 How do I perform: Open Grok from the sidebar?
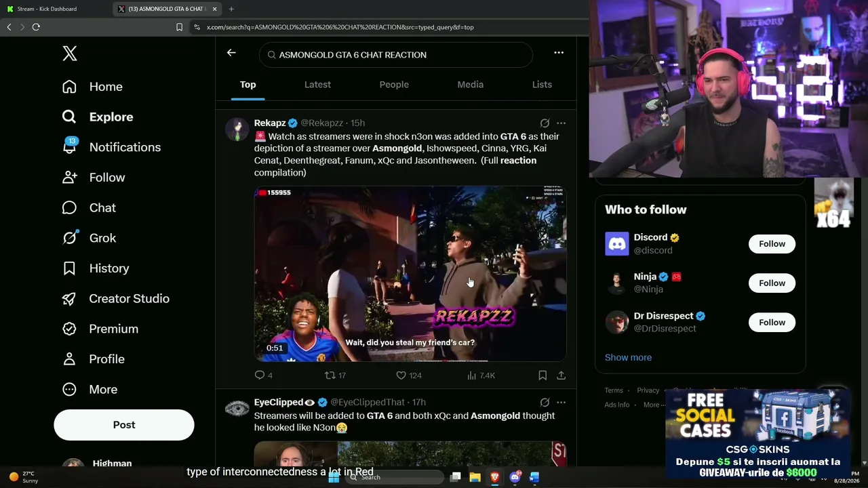(89, 238)
